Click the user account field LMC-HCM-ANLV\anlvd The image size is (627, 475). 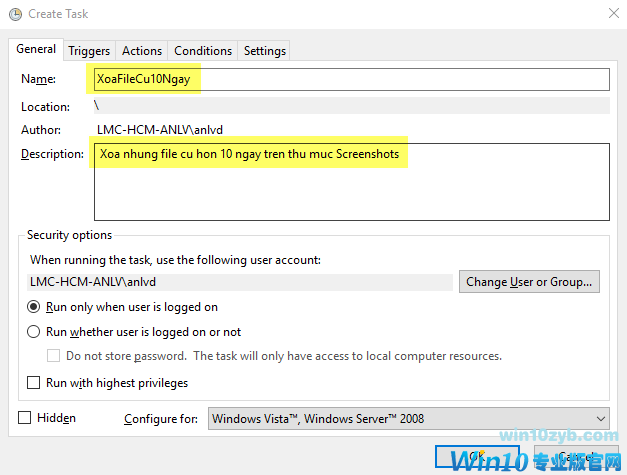click(x=240, y=282)
